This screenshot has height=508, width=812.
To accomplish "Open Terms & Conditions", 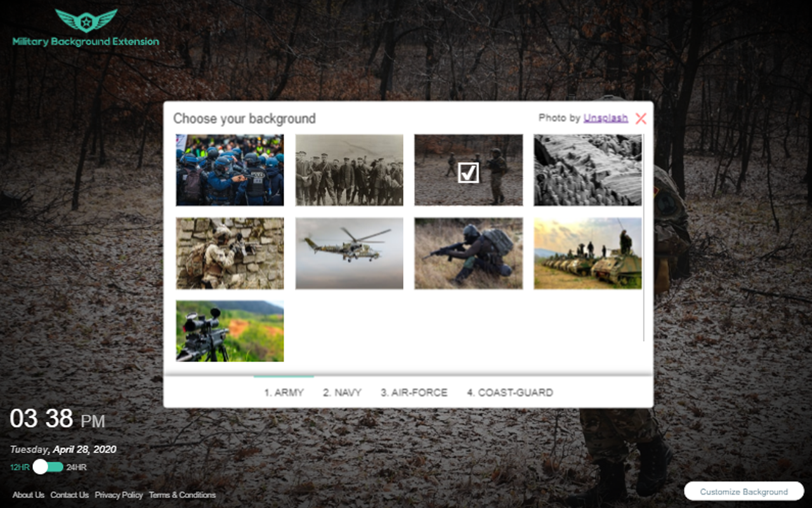I will [182, 495].
